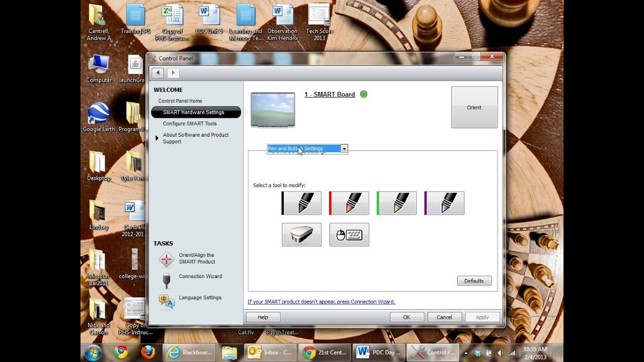
Task: Select the green pen tool to modify
Action: point(396,203)
